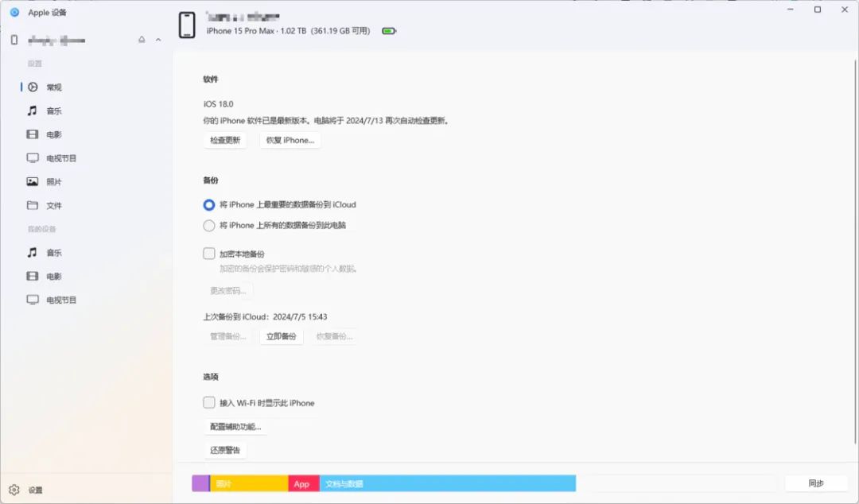Viewport: 859px width, 504px height.
Task: Click the 上次备份到 iCloud timestamp text
Action: pos(265,316)
